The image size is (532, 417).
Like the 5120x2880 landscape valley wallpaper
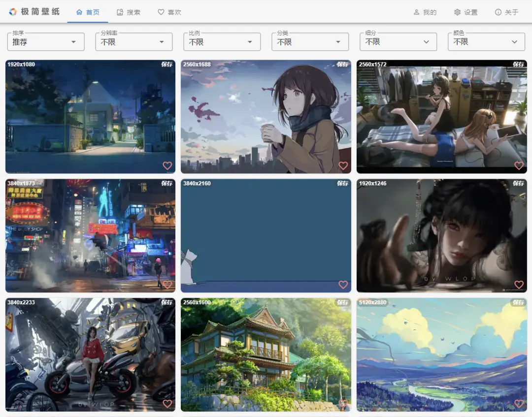[519, 404]
